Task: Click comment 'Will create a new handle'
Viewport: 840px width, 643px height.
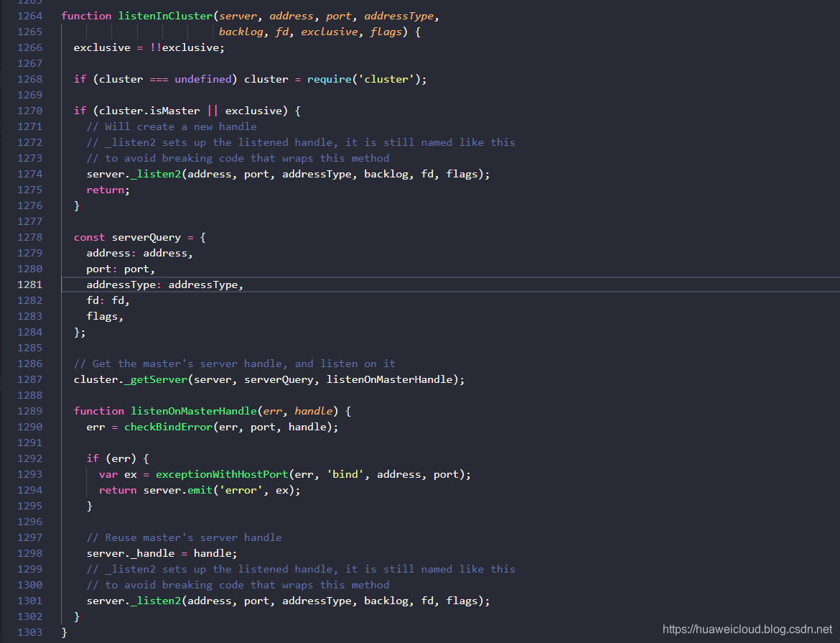Action: [x=172, y=127]
